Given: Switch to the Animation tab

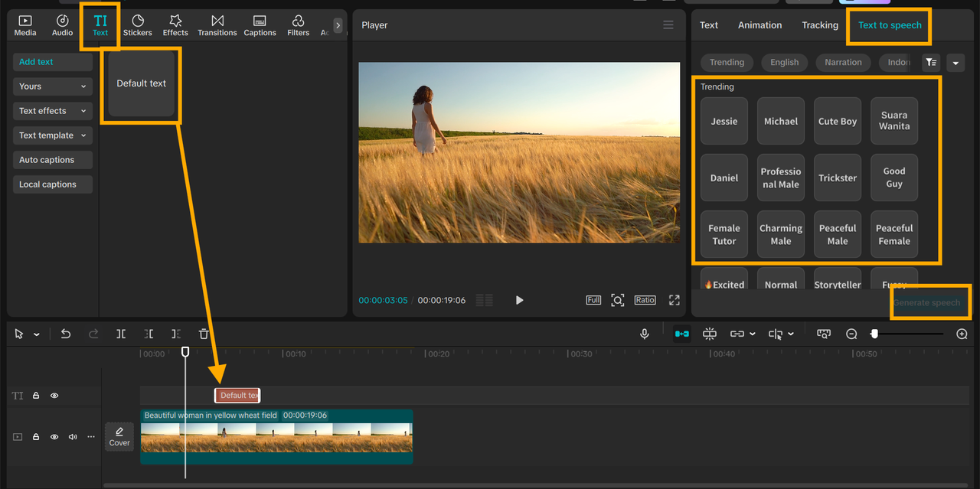Looking at the screenshot, I should click(x=759, y=25).
